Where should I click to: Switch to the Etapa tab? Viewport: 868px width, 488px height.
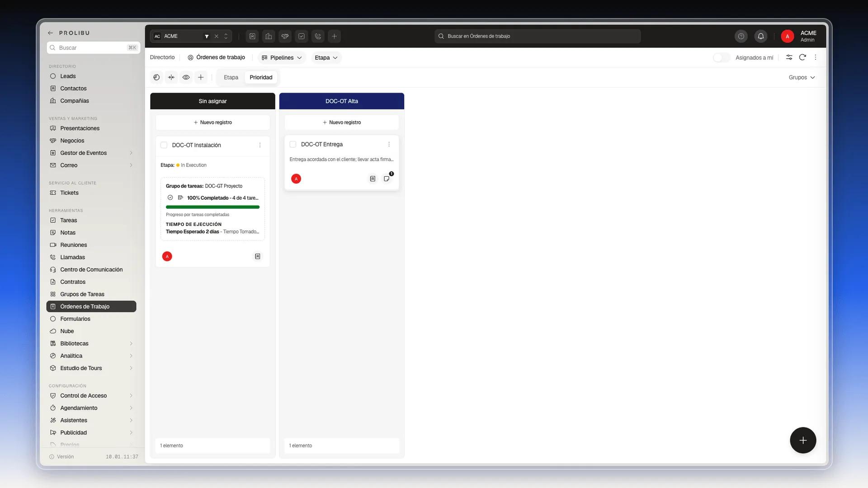(231, 77)
